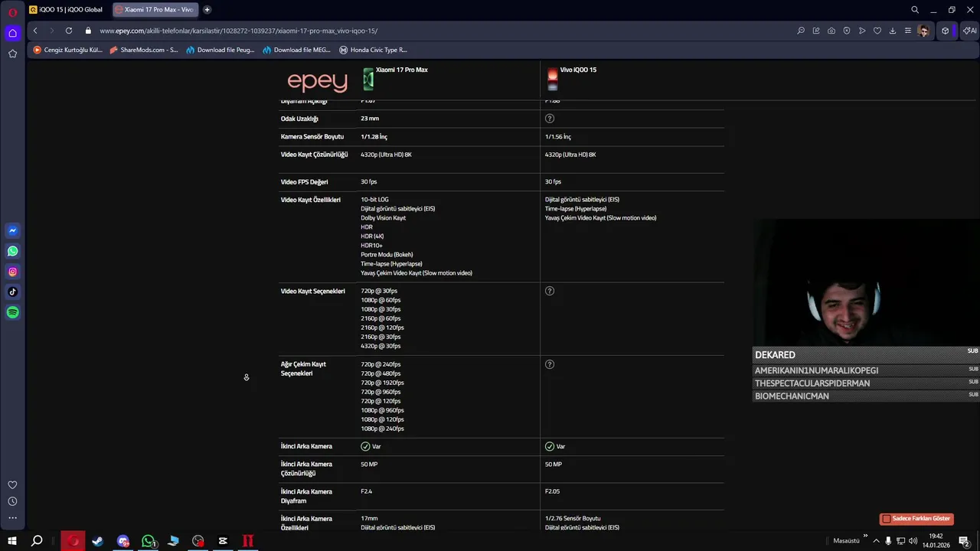This screenshot has height=551, width=980.
Task: Go back to previous page
Action: (35, 31)
